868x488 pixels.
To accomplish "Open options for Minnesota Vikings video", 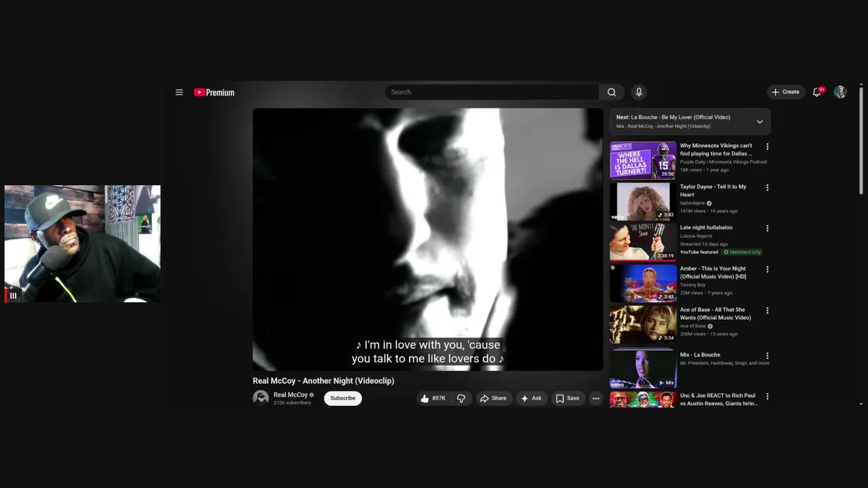I will (768, 146).
